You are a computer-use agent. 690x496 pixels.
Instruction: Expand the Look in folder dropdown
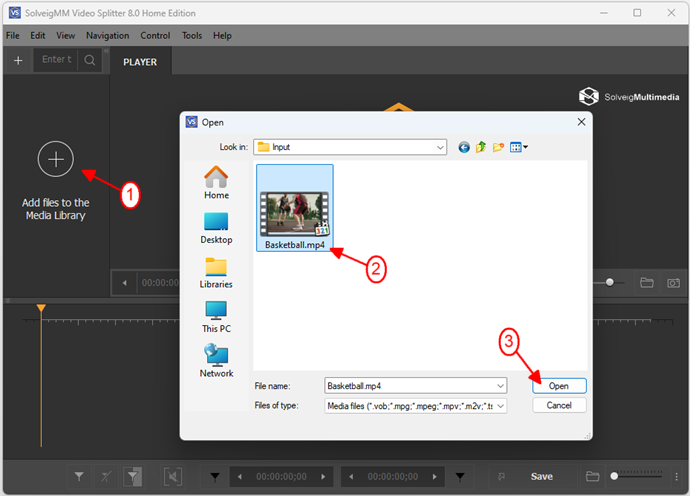pyautogui.click(x=440, y=147)
